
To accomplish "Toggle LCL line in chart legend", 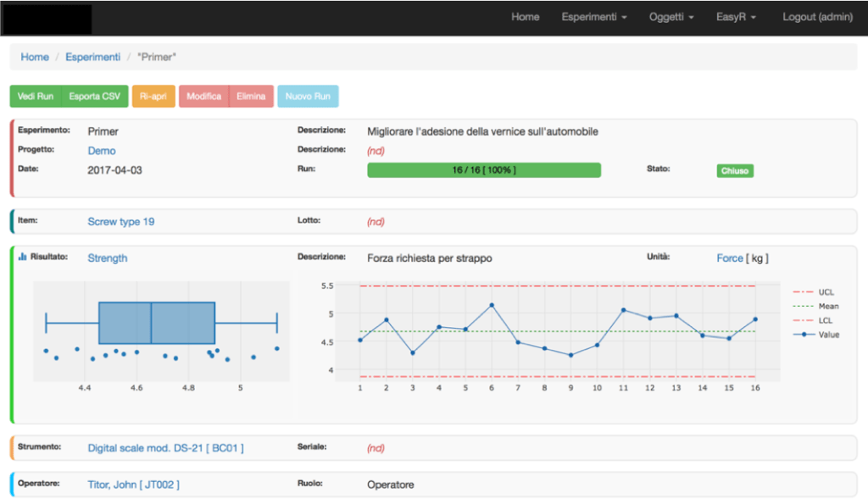I will click(x=826, y=321).
